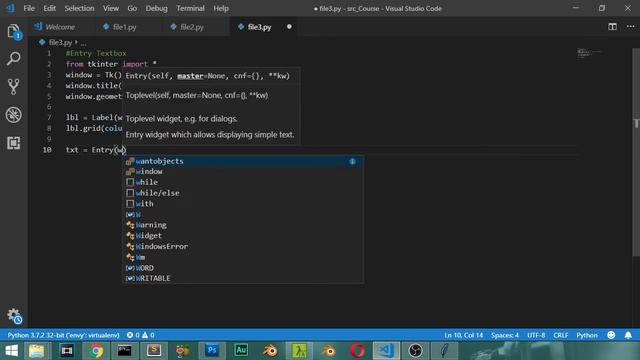The image size is (640, 360).
Task: Select the while suggestion
Action: tap(243, 182)
